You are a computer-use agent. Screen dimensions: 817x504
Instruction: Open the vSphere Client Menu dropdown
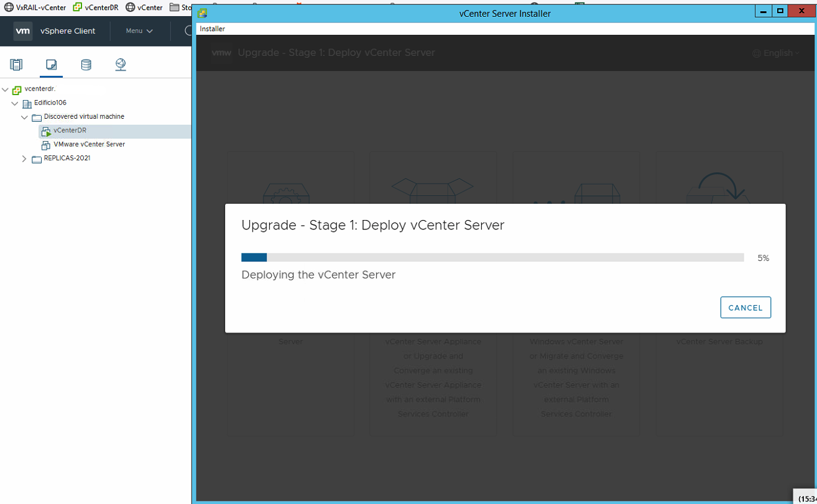point(139,31)
